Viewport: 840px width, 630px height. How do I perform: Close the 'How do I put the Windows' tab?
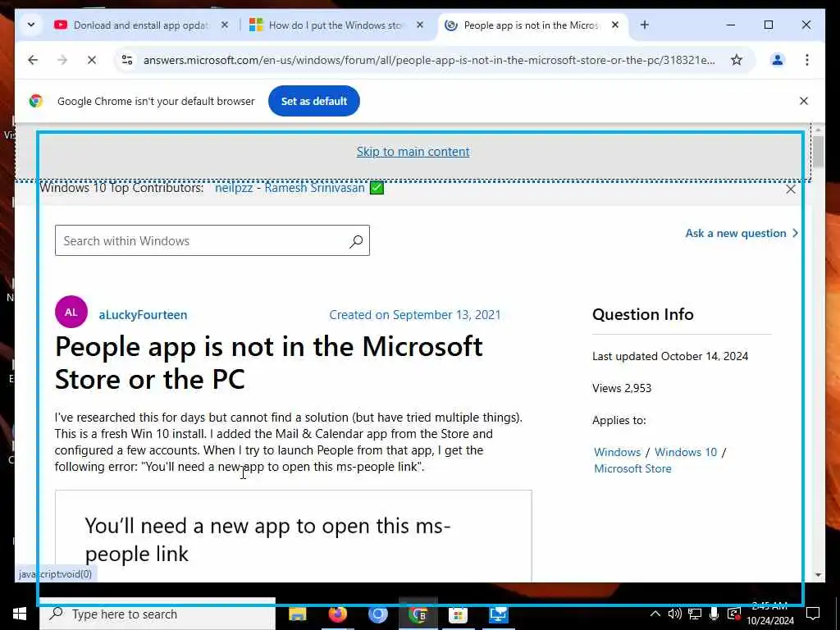[420, 25]
